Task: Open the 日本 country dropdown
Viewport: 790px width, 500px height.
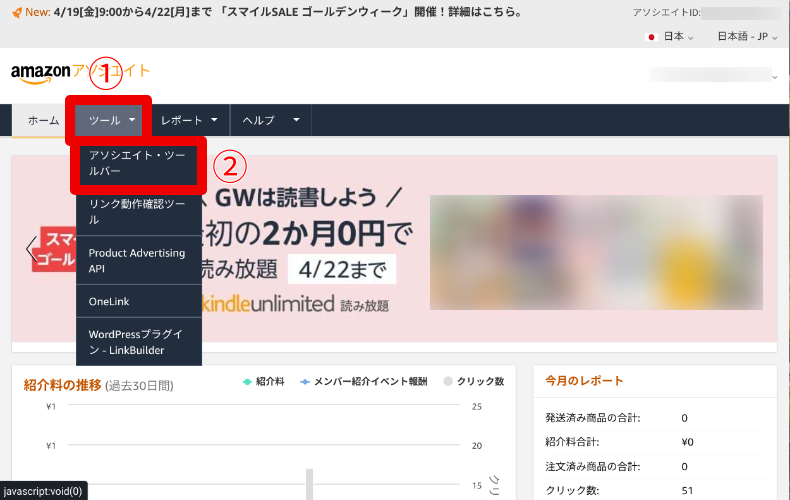Action: coord(678,36)
